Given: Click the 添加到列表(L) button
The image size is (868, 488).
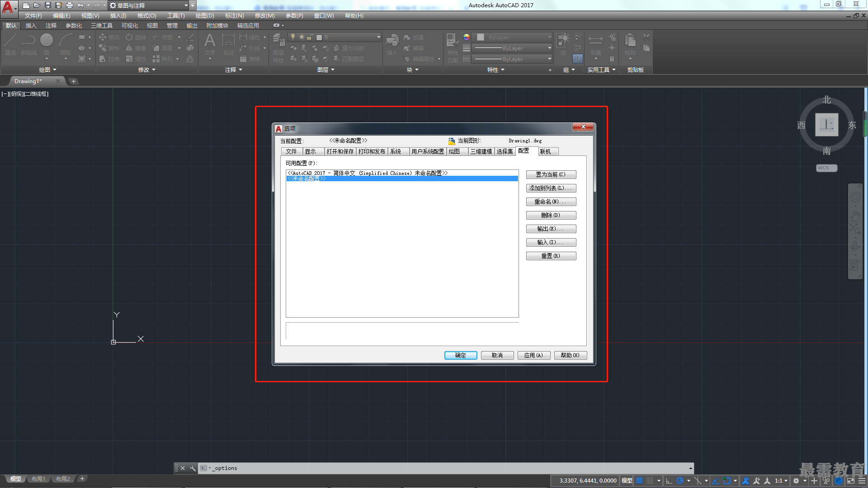Looking at the screenshot, I should point(551,188).
